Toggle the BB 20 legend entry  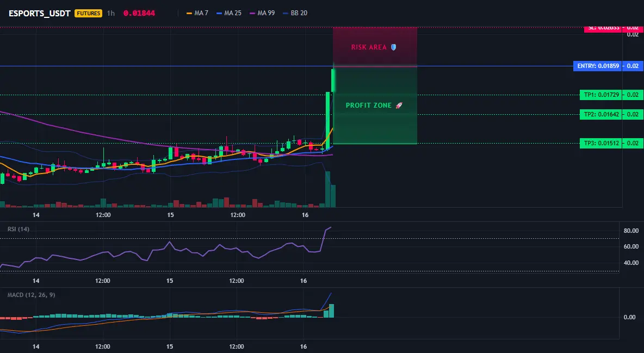pos(295,13)
